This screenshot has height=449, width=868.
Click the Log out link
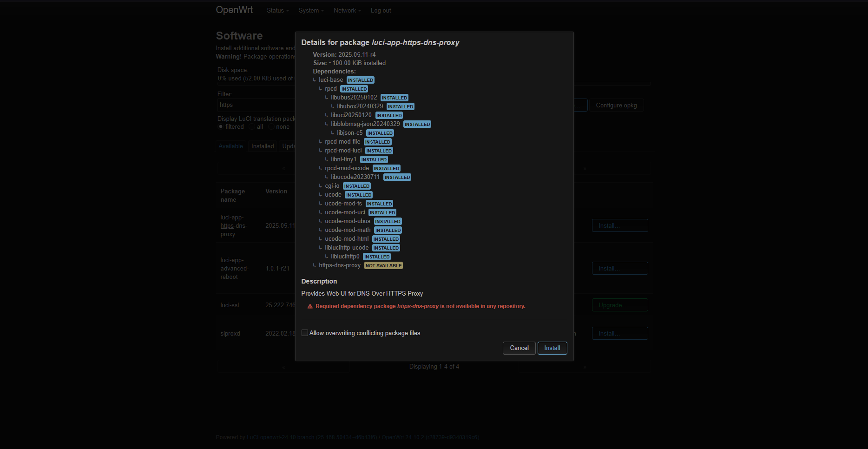pyautogui.click(x=381, y=11)
